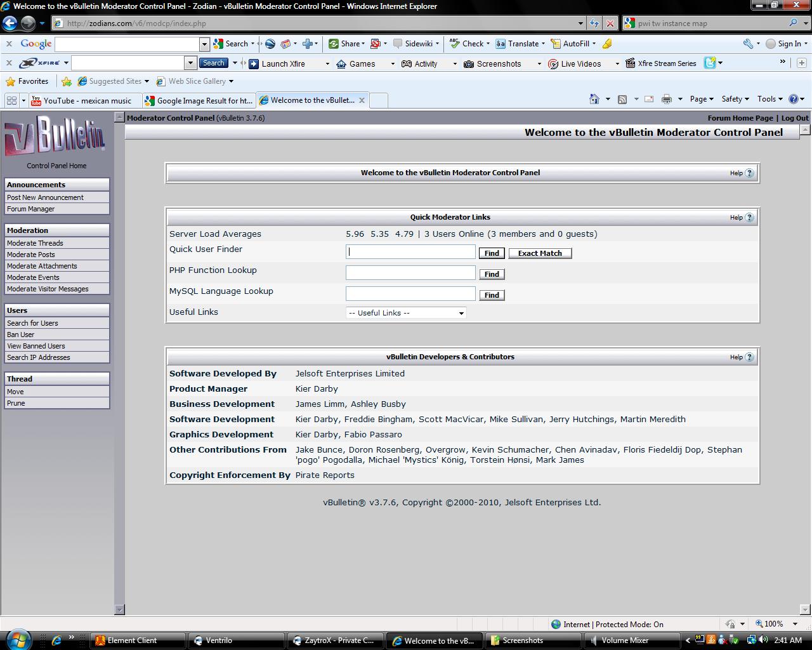Click the browser Forward arrow button

28,23
